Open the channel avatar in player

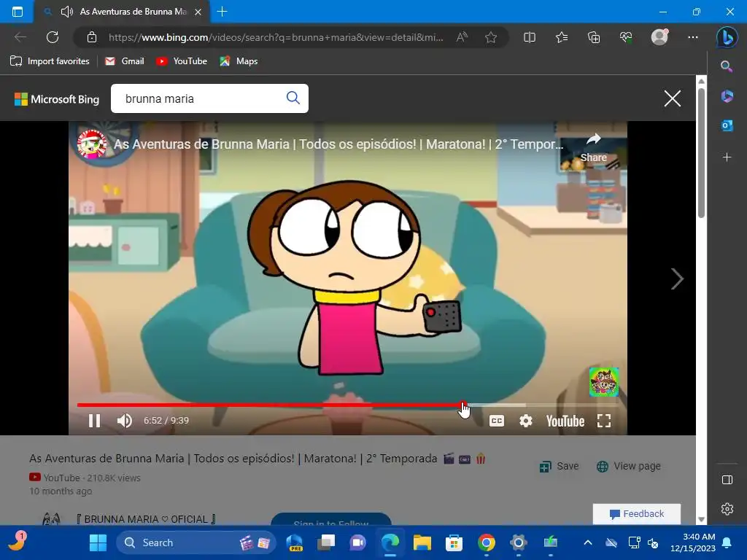click(92, 144)
